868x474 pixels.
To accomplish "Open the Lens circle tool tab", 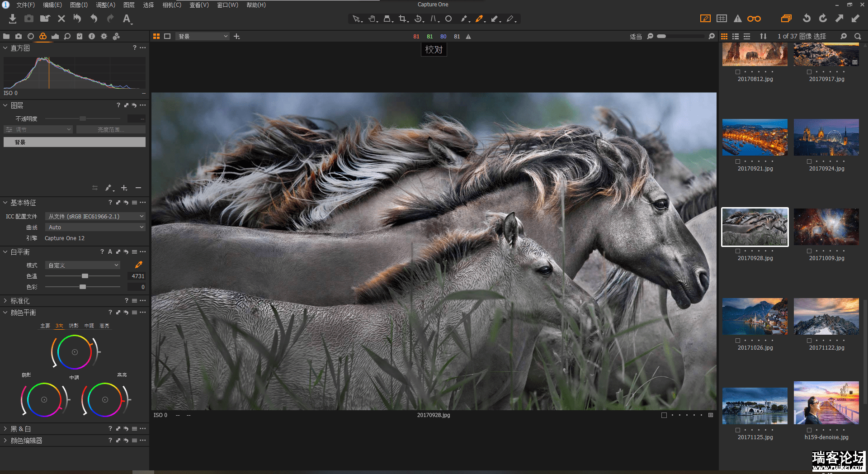I will 31,36.
